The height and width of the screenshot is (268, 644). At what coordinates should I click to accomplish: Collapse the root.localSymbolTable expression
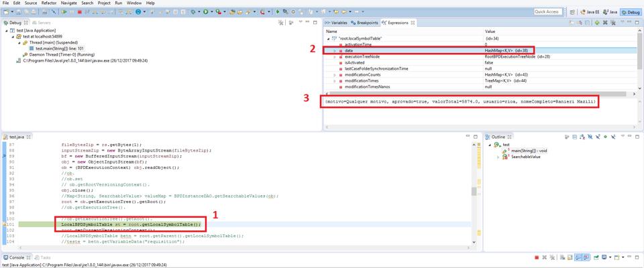(x=328, y=38)
